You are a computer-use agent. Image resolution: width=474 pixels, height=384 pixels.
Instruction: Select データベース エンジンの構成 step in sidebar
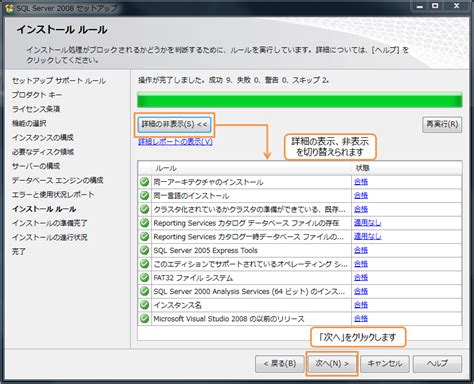(x=58, y=180)
